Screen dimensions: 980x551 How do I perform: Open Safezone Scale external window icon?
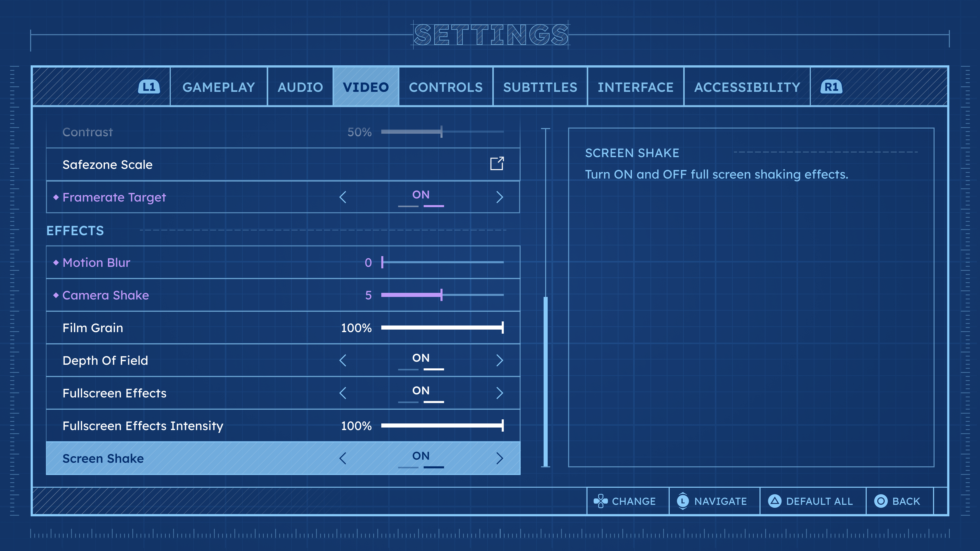497,164
